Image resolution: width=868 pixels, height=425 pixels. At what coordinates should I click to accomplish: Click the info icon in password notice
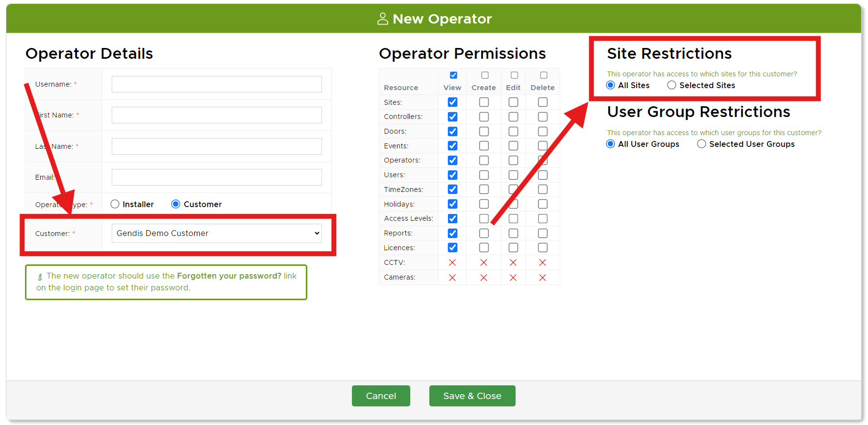point(40,277)
